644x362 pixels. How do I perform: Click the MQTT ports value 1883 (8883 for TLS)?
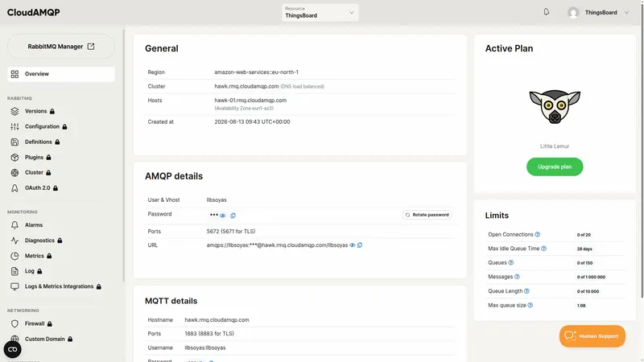[x=209, y=334]
